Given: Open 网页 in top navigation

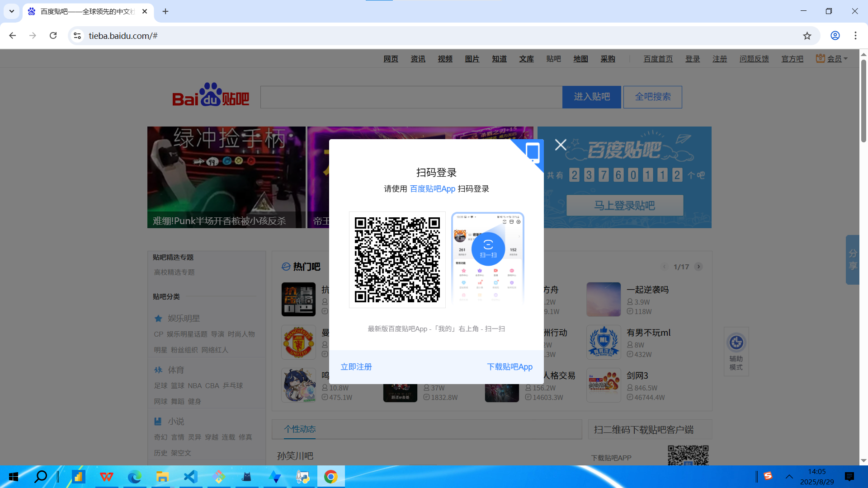Looking at the screenshot, I should [x=391, y=59].
